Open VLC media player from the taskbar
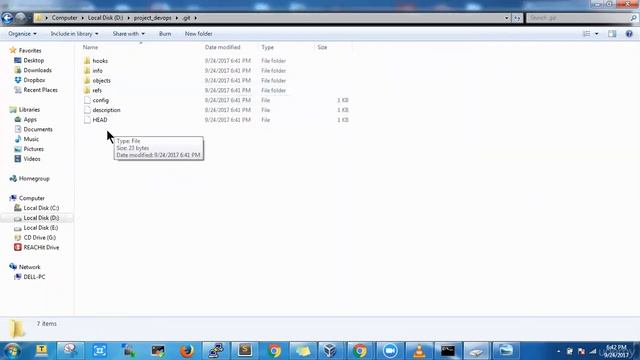Image resolution: width=640 pixels, height=360 pixels. pyautogui.click(x=419, y=351)
